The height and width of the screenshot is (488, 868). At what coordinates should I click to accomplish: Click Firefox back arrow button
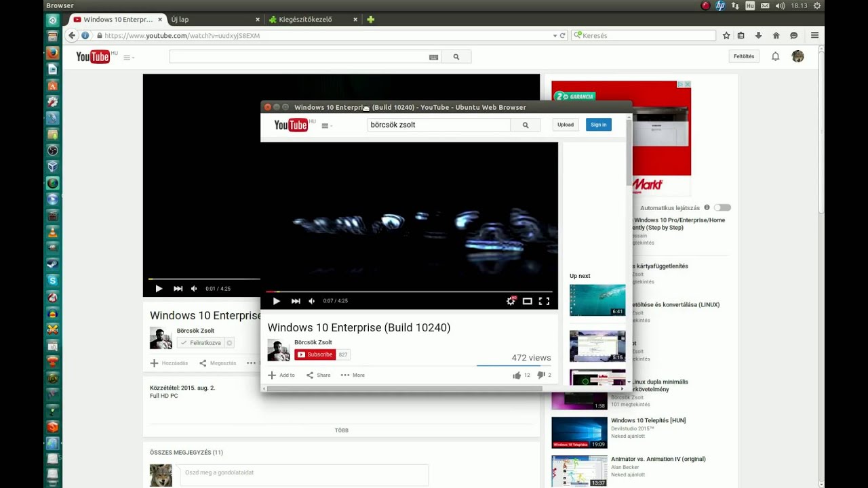[72, 35]
